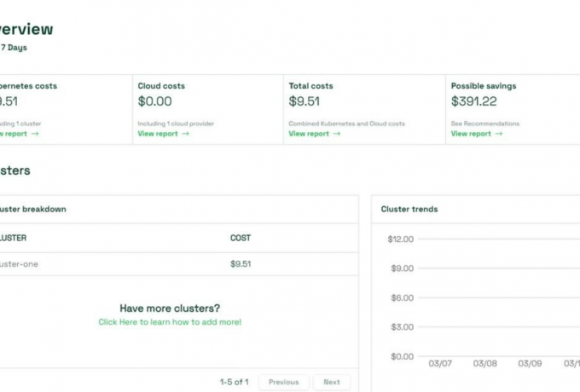Screen dimensions: 580x392
Task: Click the $3.00 axis label in Cluster trends
Action: coord(402,327)
